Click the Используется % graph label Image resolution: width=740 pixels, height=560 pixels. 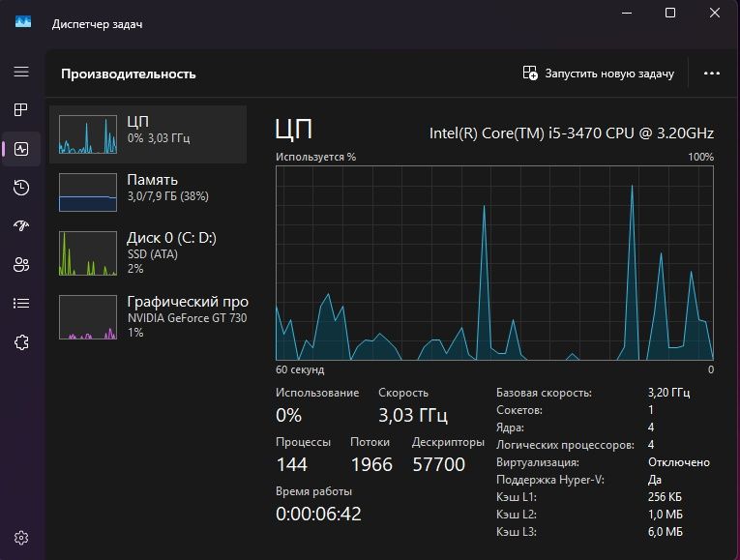coord(315,157)
